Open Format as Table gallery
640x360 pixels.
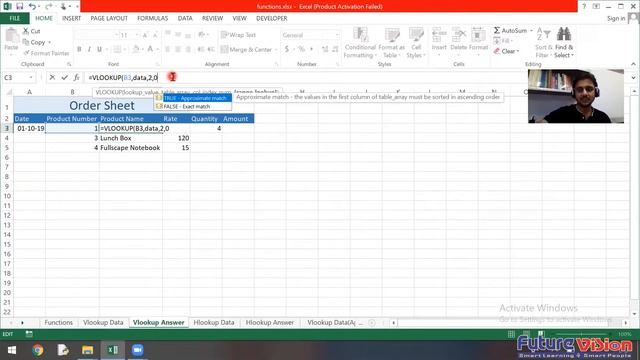(391, 43)
